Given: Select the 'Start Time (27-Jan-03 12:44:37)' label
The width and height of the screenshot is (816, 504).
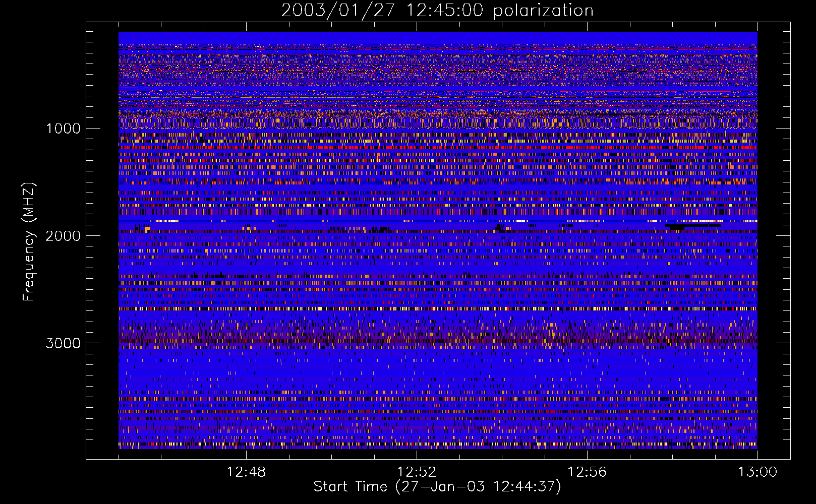Looking at the screenshot, I should tap(437, 487).
